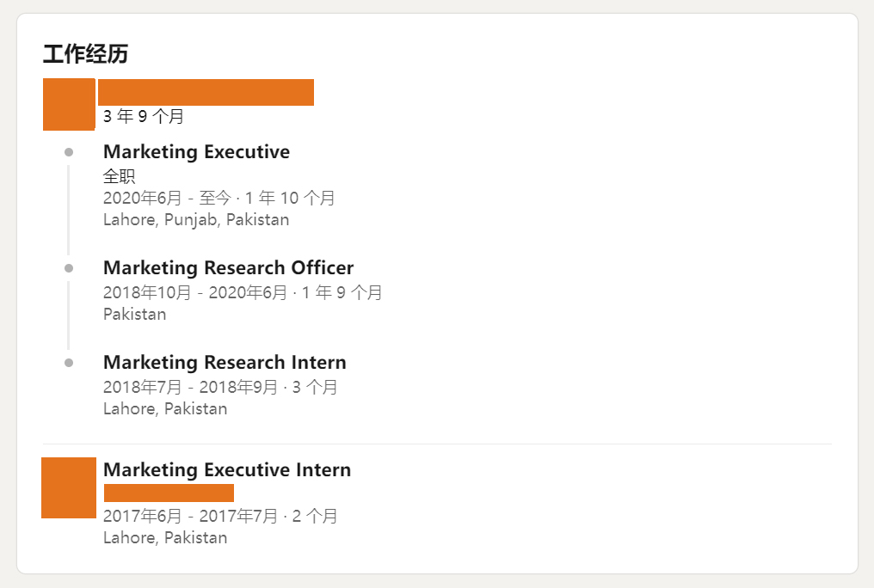Click the Lahore, Punjab, Pakistan location text
This screenshot has height=588, width=874.
point(196,219)
